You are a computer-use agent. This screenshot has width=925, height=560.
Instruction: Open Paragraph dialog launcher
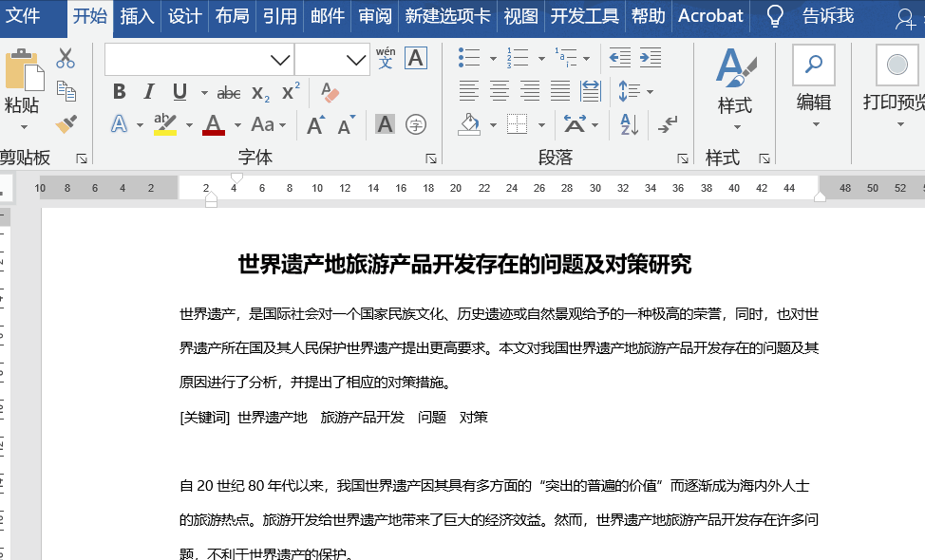[x=683, y=159]
